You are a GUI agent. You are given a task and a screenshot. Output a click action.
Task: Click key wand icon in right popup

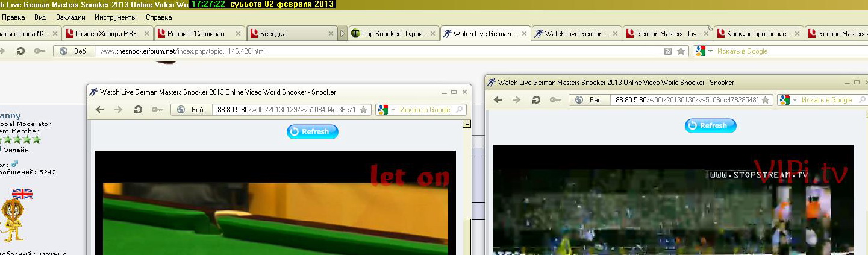(x=555, y=100)
